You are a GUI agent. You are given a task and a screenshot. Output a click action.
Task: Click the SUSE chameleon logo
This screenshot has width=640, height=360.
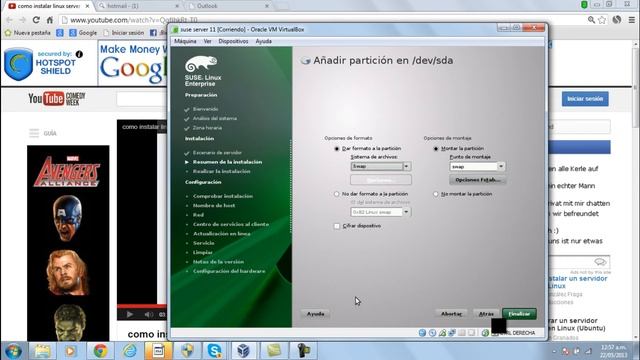[201, 64]
